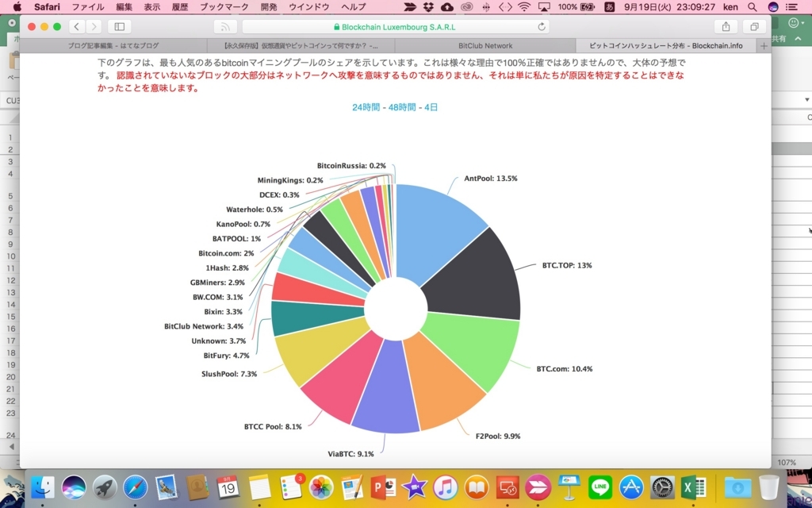Open Reminders with badge 3 in Dock
Image resolution: width=812 pixels, height=508 pixels.
290,487
